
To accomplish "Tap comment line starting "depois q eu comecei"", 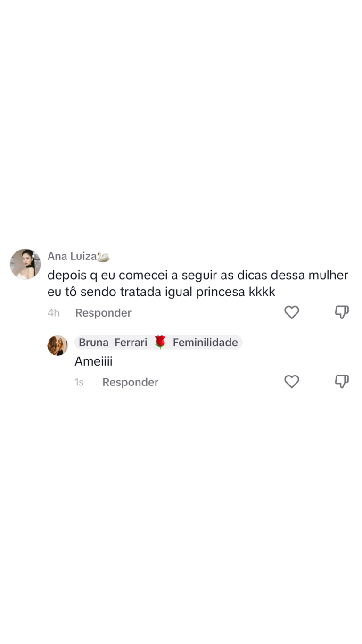I will point(198,275).
